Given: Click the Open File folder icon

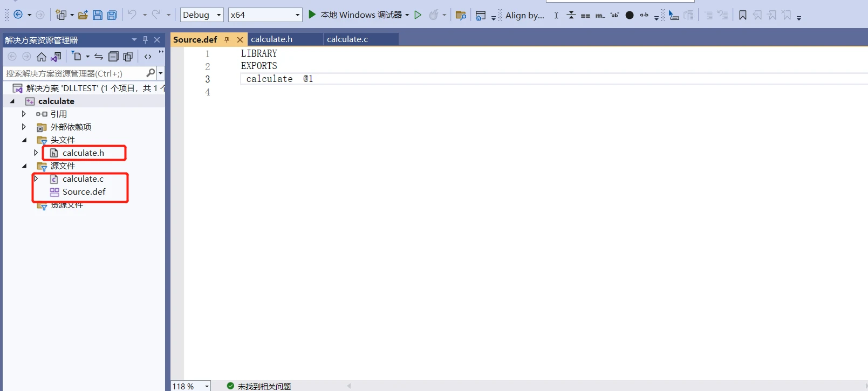Looking at the screenshot, I should coord(83,15).
